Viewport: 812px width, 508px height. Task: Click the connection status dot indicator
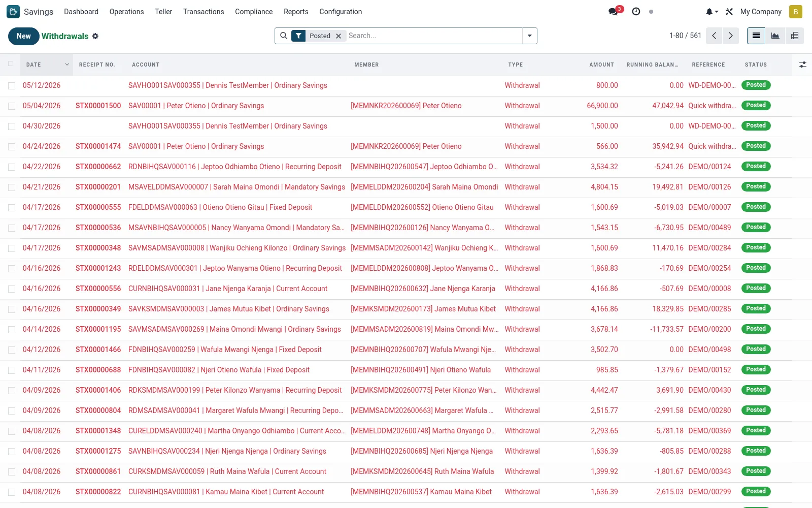coord(651,12)
